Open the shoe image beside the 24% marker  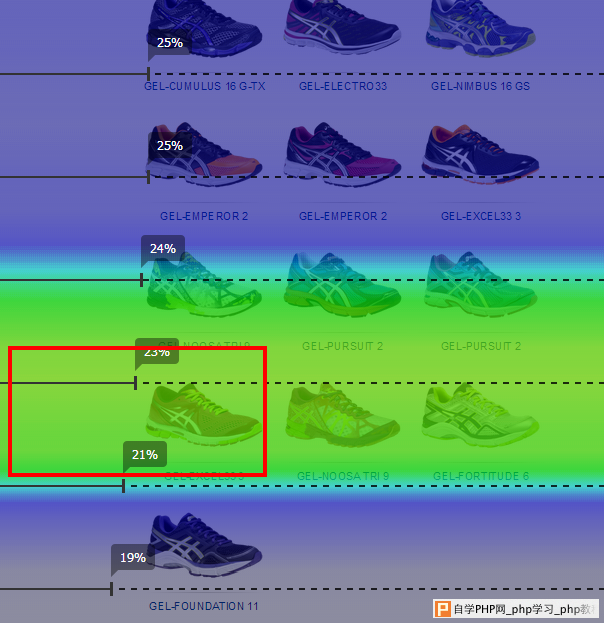tap(204, 285)
